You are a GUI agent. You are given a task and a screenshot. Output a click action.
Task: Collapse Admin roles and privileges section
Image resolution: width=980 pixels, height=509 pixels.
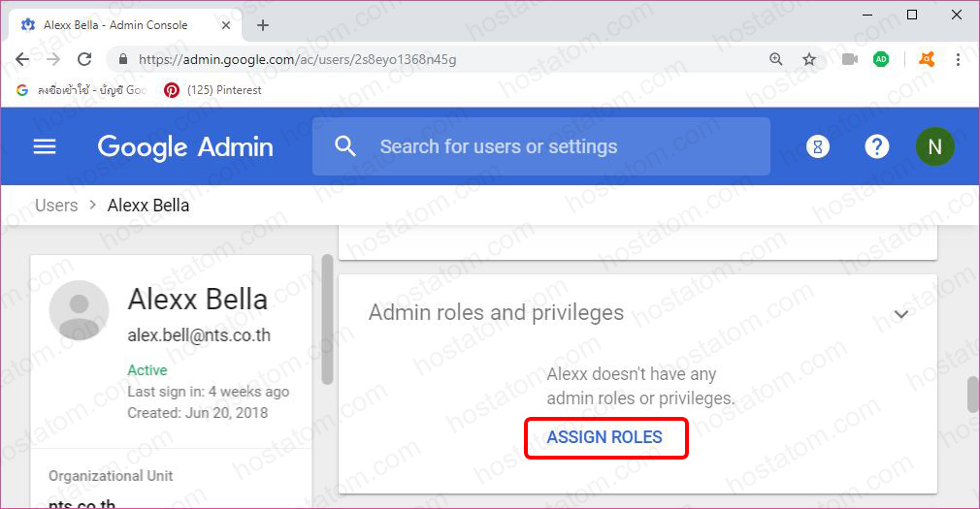pos(901,314)
